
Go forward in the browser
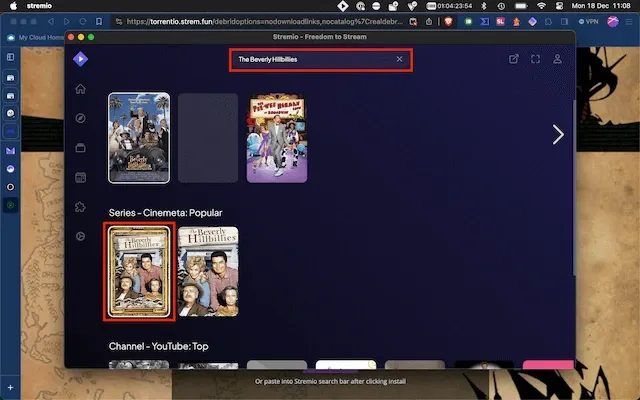point(67,22)
